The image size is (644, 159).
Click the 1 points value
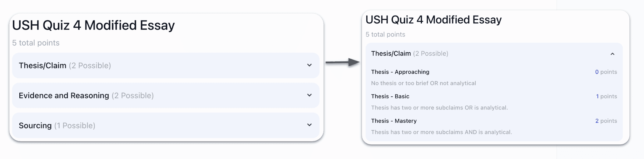(606, 96)
